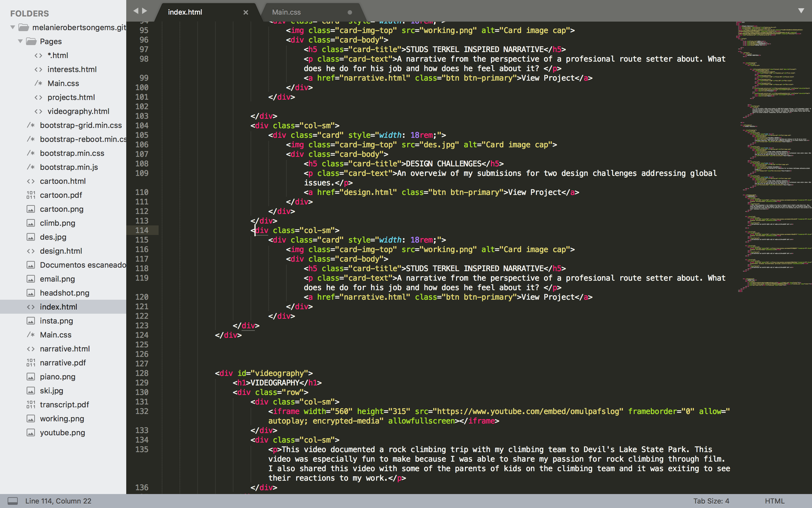This screenshot has width=812, height=508.
Task: Click the Line 114, Column 22 status
Action: 58,501
